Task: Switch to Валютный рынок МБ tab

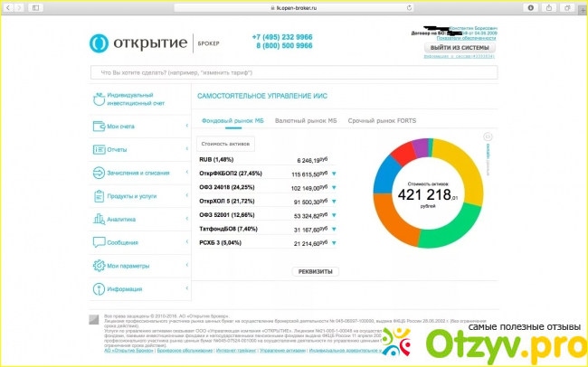Action: pos(306,120)
